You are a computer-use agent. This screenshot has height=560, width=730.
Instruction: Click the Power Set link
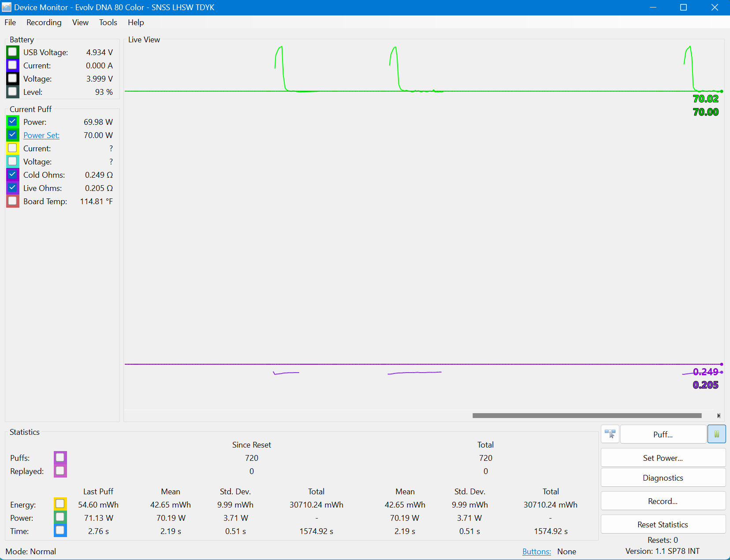tap(41, 135)
